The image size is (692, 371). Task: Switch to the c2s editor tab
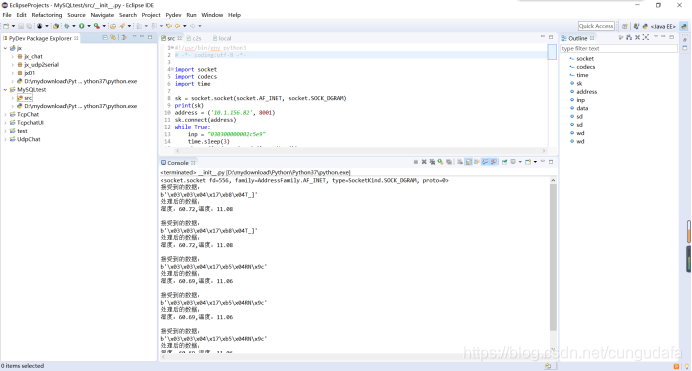194,38
